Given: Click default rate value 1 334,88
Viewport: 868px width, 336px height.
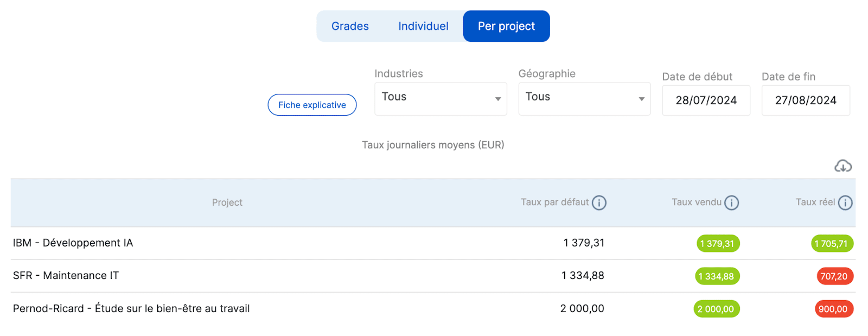Looking at the screenshot, I should (x=583, y=275).
